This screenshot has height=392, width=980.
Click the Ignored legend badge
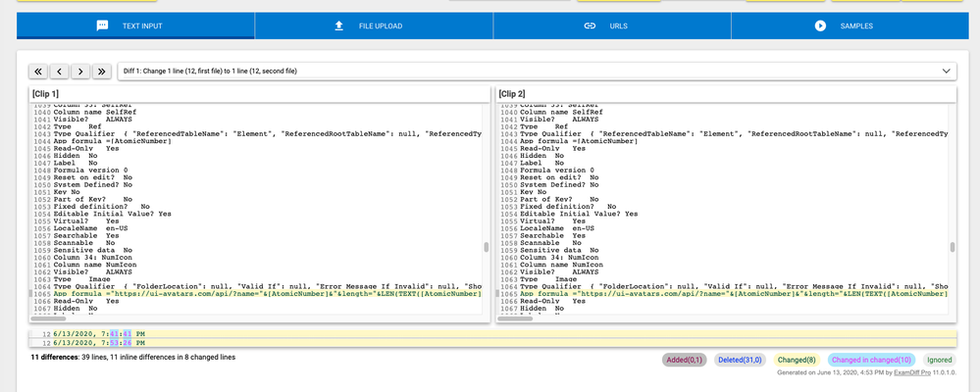point(940,360)
